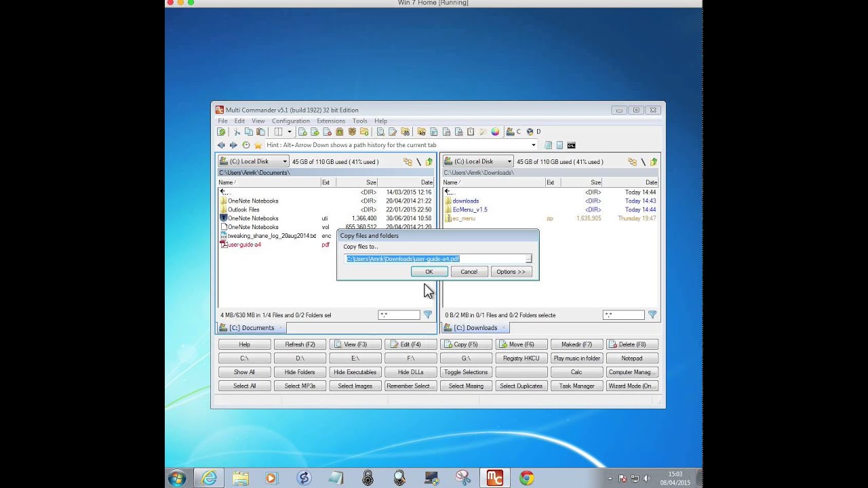Viewport: 868px width, 488px height.
Task: Open the Extensions menu
Action: (331, 121)
